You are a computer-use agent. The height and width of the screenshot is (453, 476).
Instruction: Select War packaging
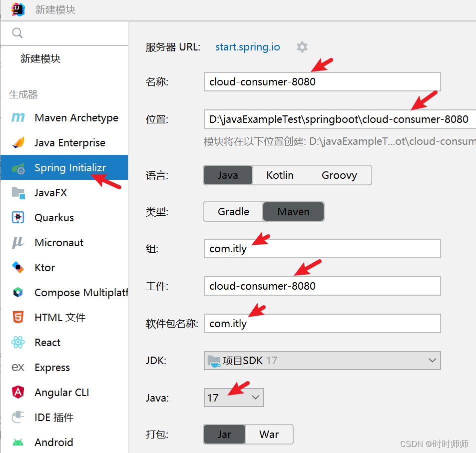269,435
